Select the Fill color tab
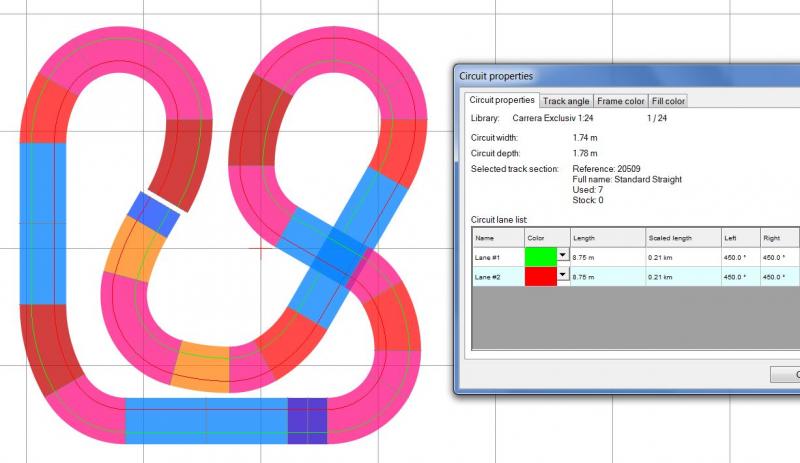Image resolution: width=800 pixels, height=463 pixels. pos(668,101)
